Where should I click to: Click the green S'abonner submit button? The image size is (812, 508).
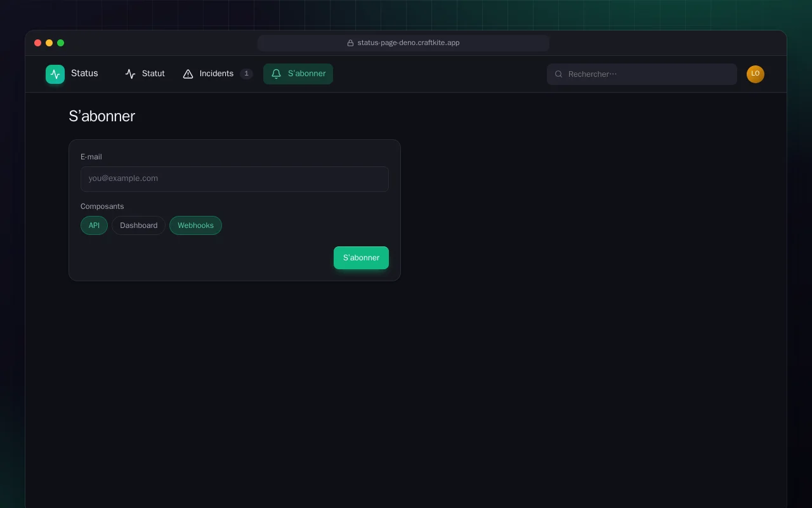click(361, 258)
